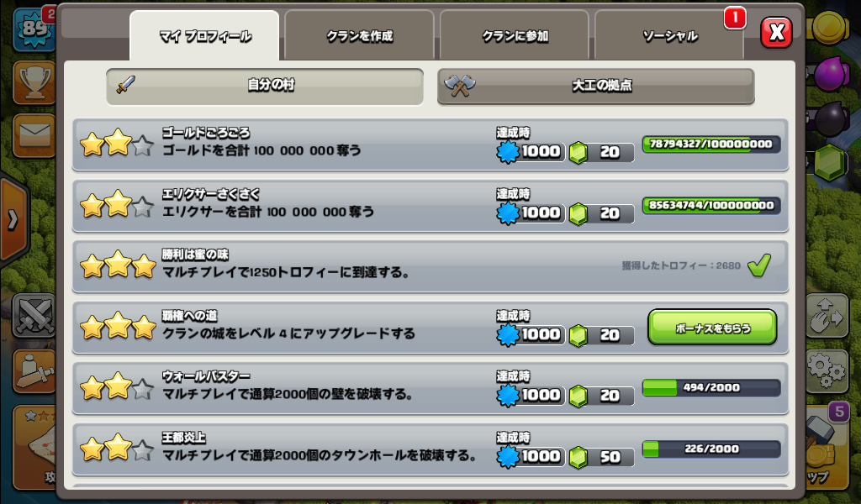The width and height of the screenshot is (861, 504).
Task: Tap the dark elixir drop resource icon
Action: point(830,118)
